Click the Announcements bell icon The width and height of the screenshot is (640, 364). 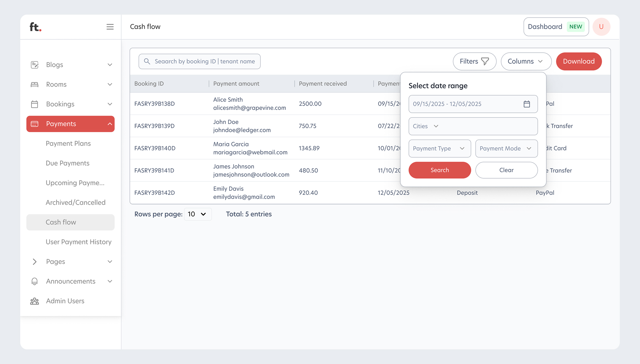click(x=34, y=281)
